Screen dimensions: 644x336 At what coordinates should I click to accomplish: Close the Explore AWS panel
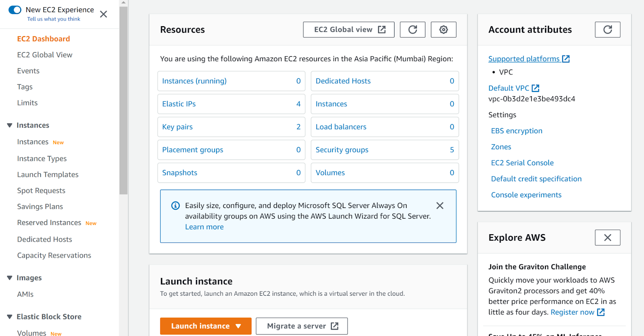pos(607,238)
